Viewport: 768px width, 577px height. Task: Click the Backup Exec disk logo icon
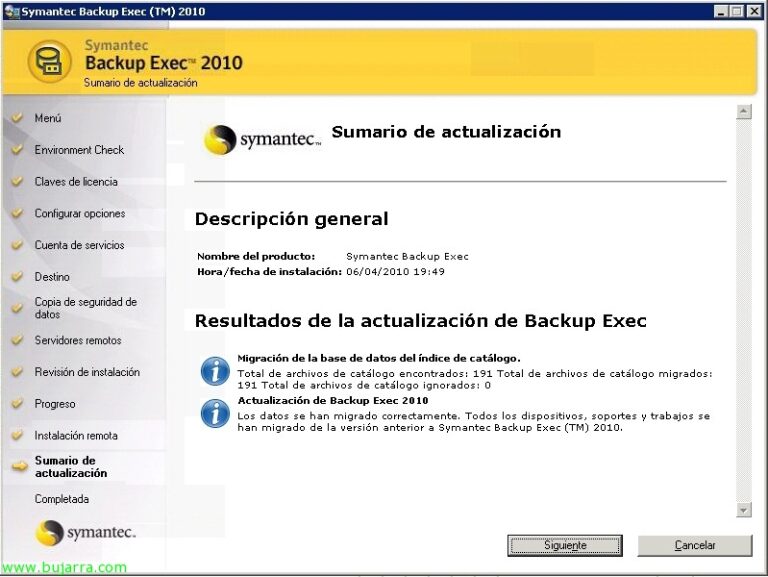49,62
